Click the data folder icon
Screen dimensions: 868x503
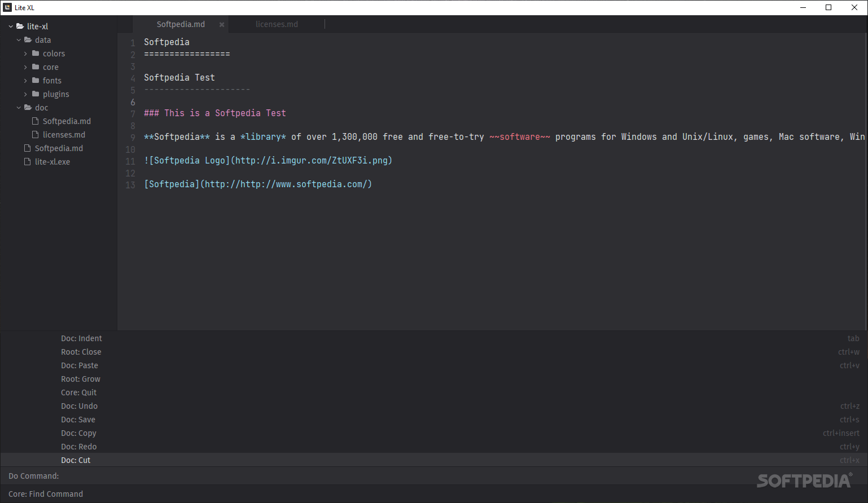(x=28, y=40)
